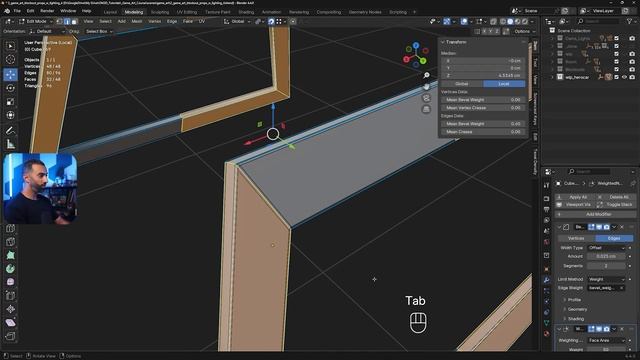Toggle the snapping magnet icon
Viewport: 640px width, 360px height.
(x=271, y=21)
